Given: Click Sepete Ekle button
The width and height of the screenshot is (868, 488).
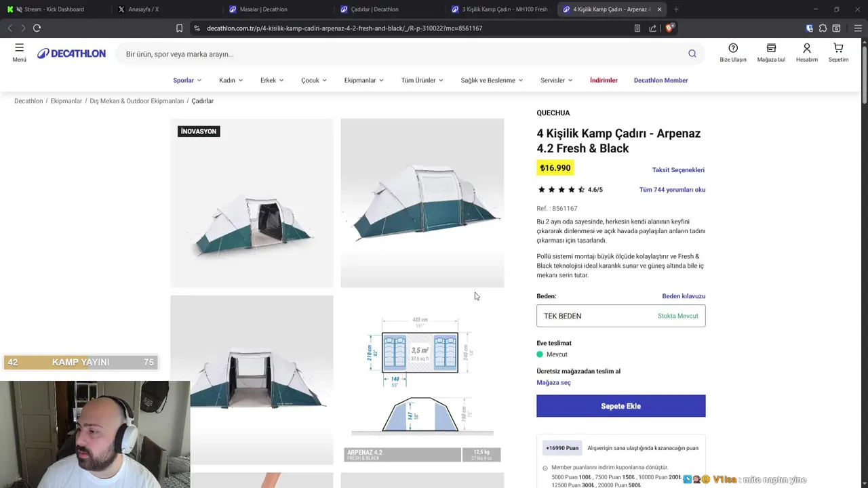Looking at the screenshot, I should click(620, 406).
